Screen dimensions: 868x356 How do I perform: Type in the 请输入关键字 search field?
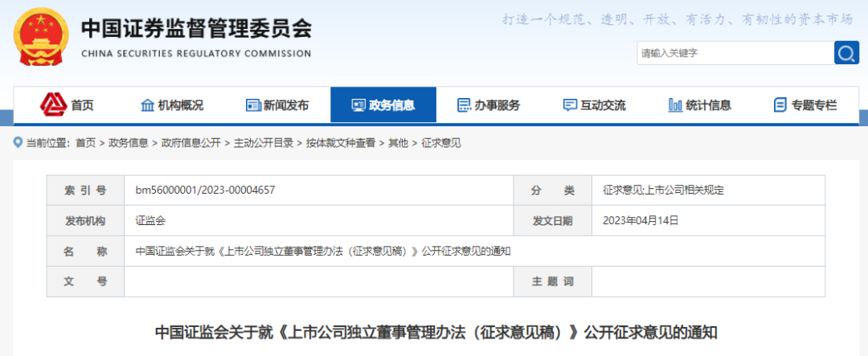pyautogui.click(x=735, y=53)
